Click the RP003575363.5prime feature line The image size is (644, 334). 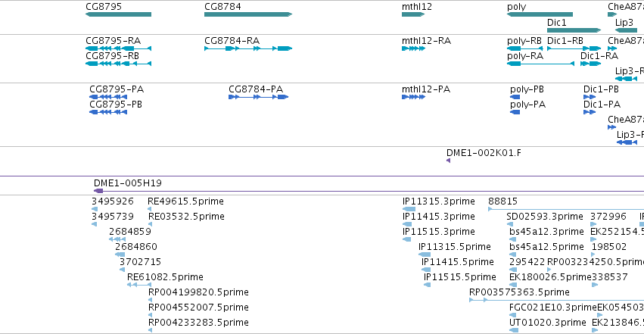(556, 300)
